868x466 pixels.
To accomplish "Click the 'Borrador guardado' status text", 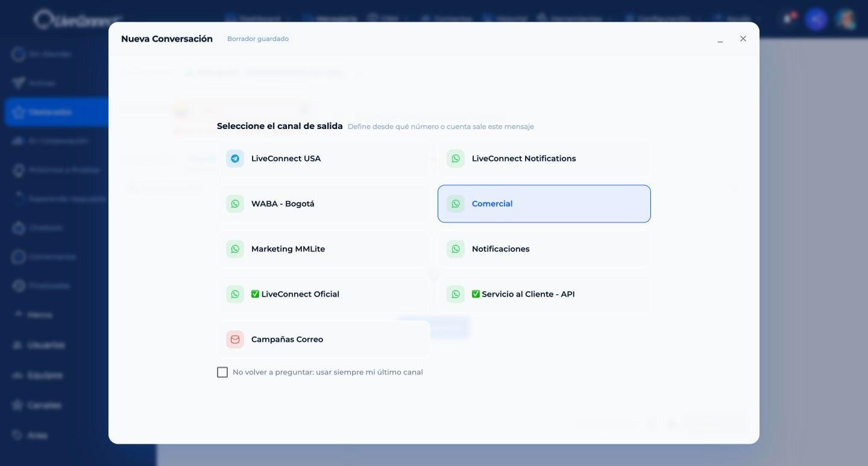I will pyautogui.click(x=258, y=39).
